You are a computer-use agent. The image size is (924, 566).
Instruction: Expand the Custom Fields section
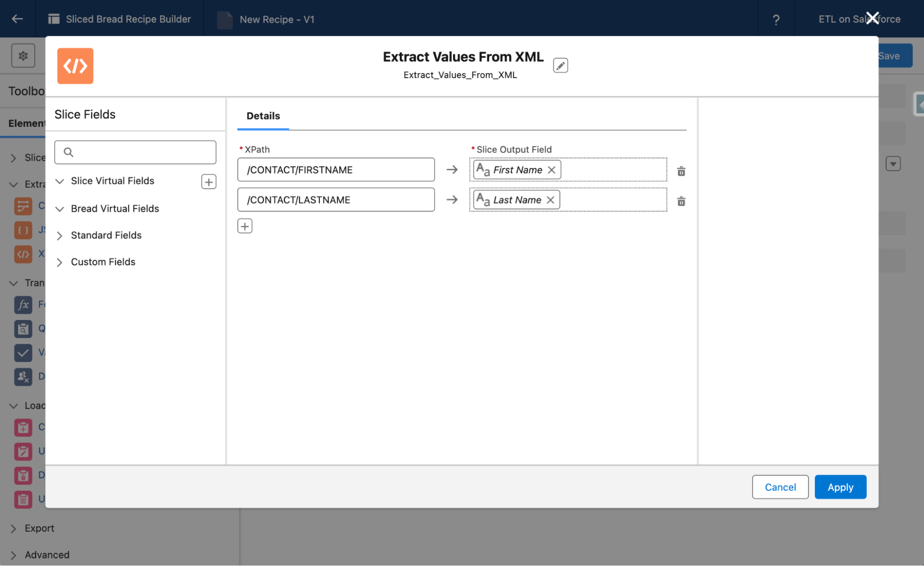point(60,263)
